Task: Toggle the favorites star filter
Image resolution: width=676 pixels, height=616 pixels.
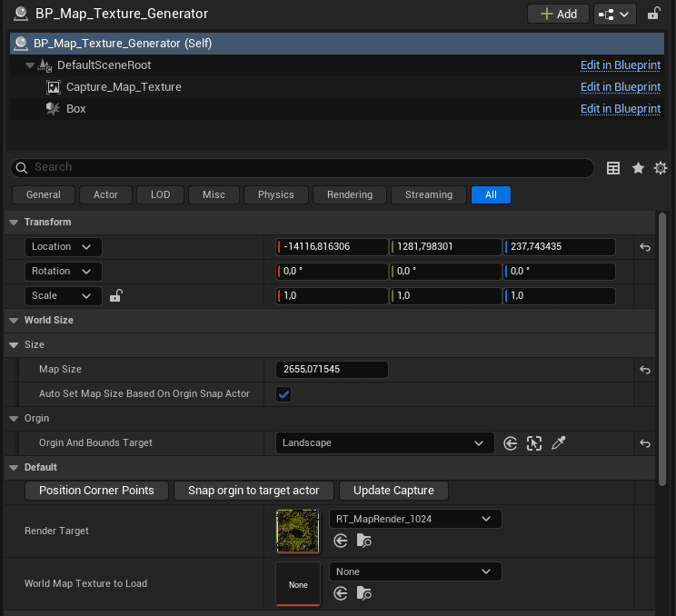Action: click(638, 168)
